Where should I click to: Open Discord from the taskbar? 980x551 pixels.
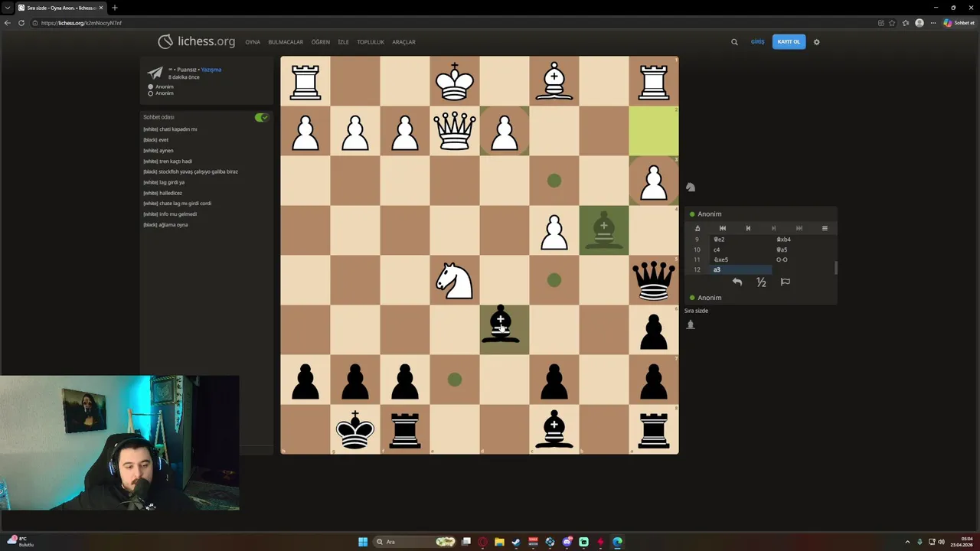pos(567,542)
